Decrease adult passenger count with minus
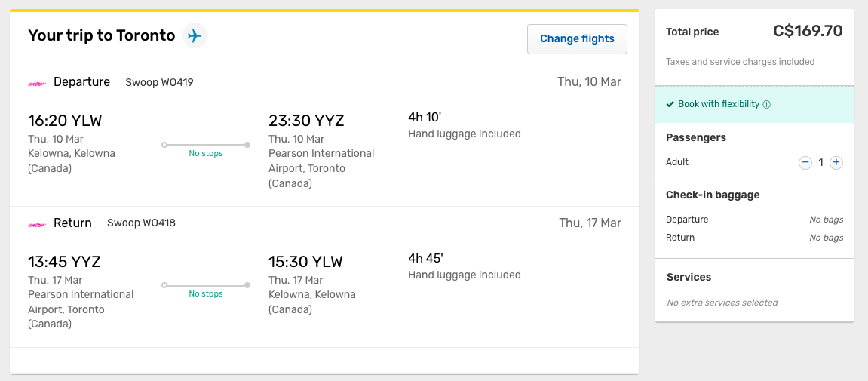Image resolution: width=868 pixels, height=381 pixels. (x=805, y=162)
